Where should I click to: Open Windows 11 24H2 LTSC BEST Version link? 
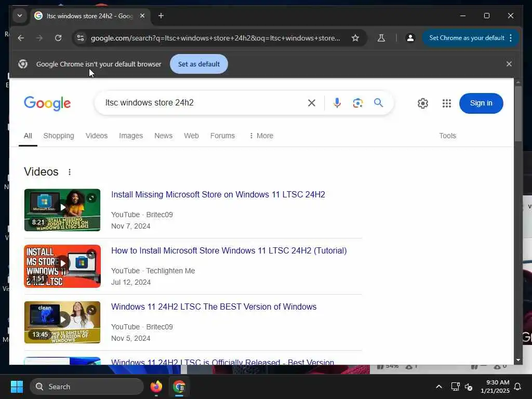(x=214, y=307)
